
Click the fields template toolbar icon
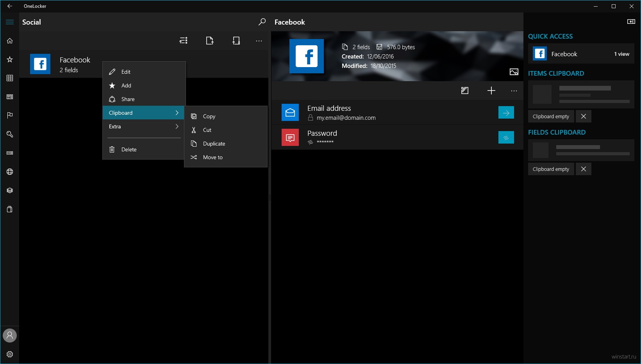(465, 91)
